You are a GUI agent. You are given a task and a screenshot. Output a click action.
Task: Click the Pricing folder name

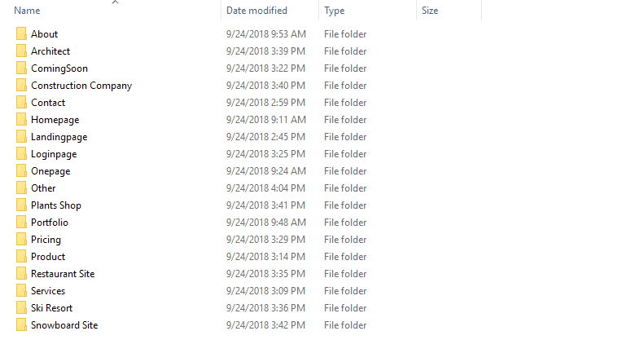coord(46,240)
